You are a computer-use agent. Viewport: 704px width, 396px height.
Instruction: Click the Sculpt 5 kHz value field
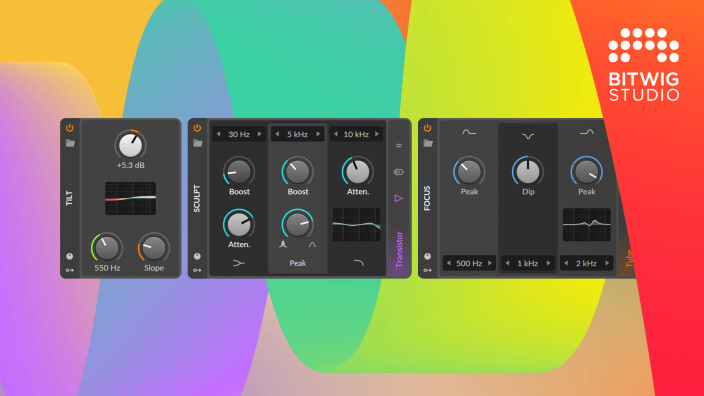298,134
